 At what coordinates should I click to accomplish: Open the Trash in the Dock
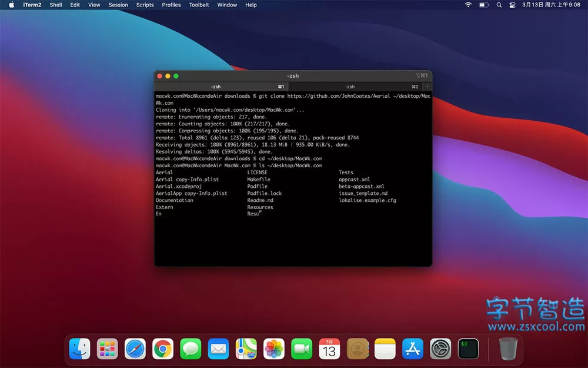point(509,349)
